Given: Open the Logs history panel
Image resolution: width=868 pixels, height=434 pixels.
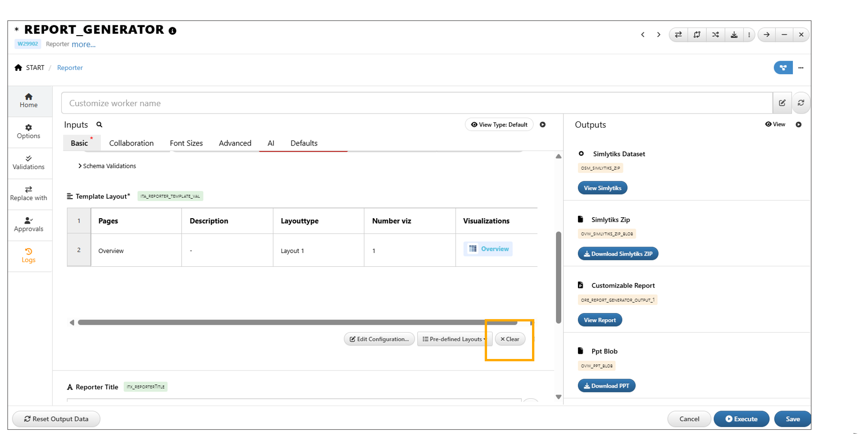Looking at the screenshot, I should click(29, 255).
